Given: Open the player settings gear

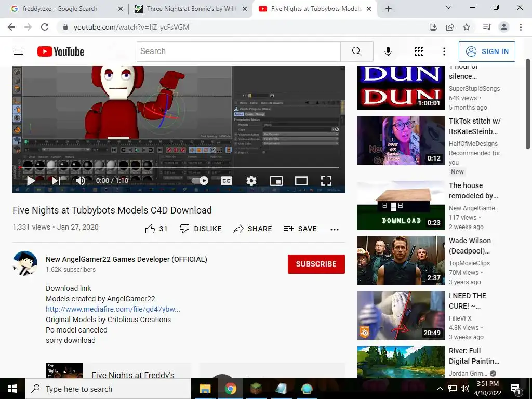Looking at the screenshot, I should point(251,180).
